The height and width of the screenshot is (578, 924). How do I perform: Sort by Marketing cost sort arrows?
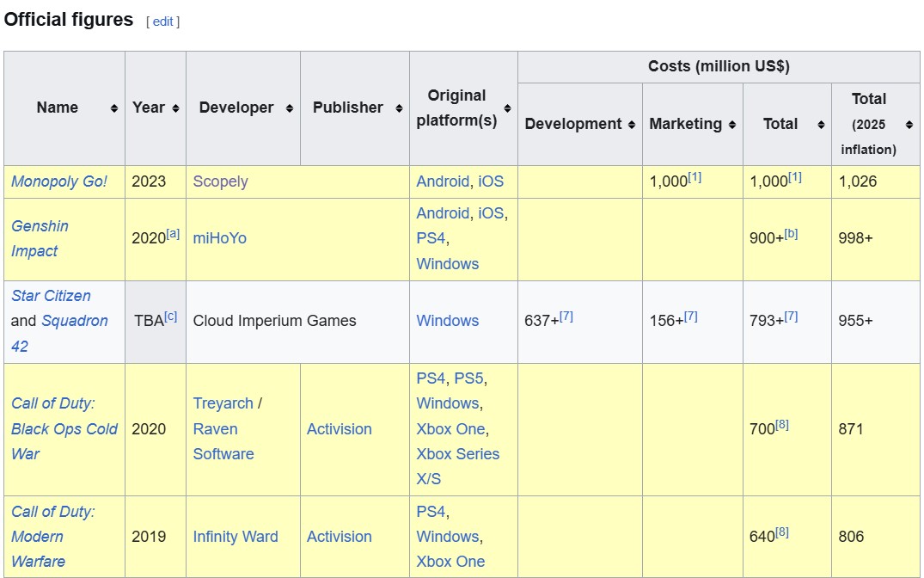pyautogui.click(x=732, y=125)
